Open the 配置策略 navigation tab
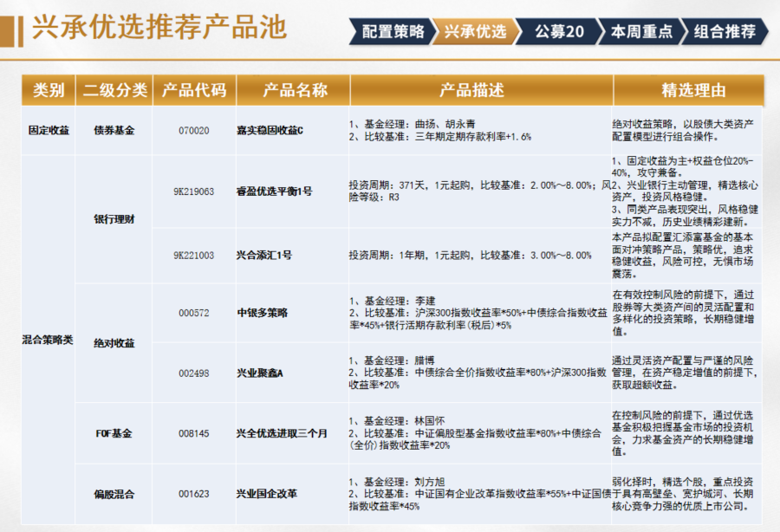 tap(392, 32)
